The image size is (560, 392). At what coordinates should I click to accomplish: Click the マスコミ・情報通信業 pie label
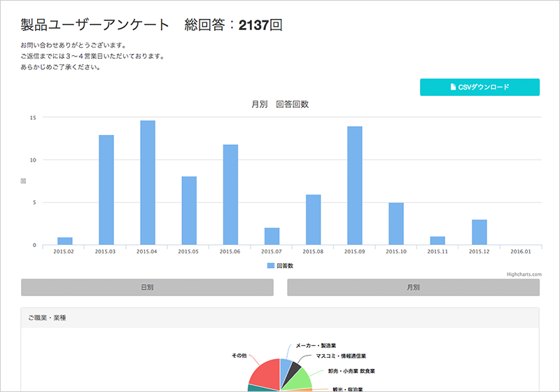(x=341, y=356)
